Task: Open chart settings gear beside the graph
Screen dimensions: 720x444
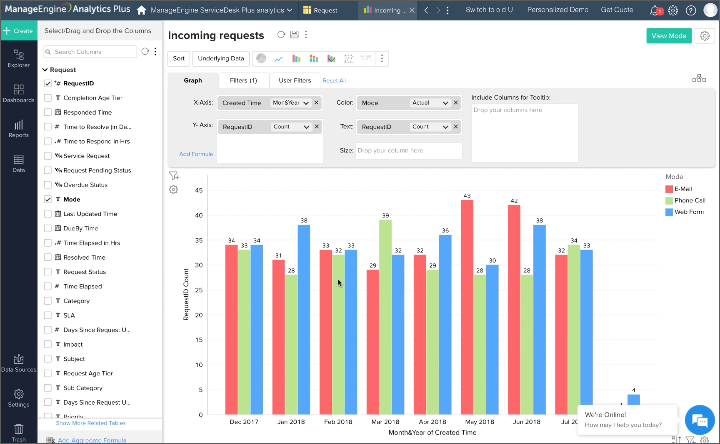Action: [174, 190]
